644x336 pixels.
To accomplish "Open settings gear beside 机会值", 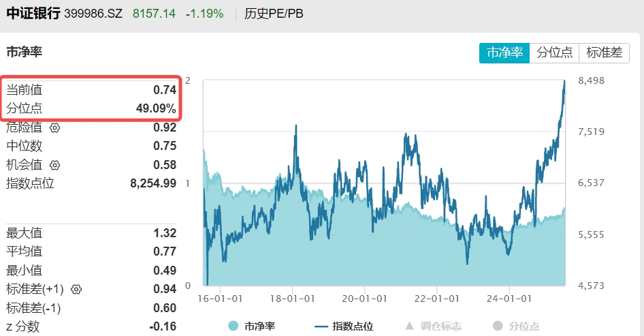I will pyautogui.click(x=54, y=166).
